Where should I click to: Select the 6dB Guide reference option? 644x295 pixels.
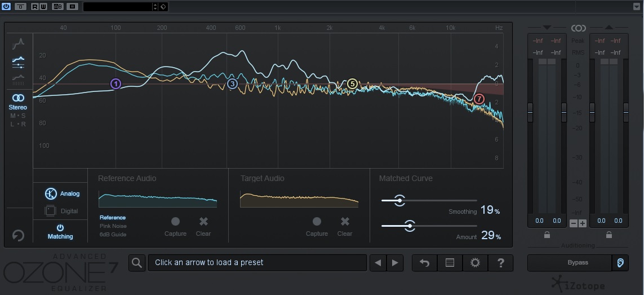[x=113, y=234]
